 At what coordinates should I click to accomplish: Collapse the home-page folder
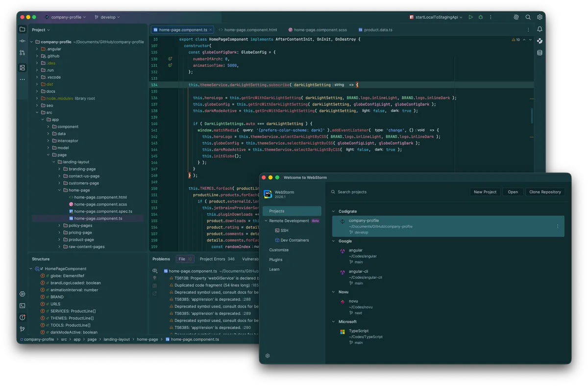click(x=59, y=190)
